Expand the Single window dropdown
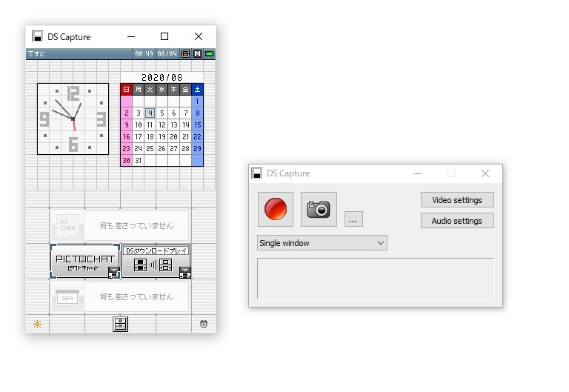 point(322,243)
